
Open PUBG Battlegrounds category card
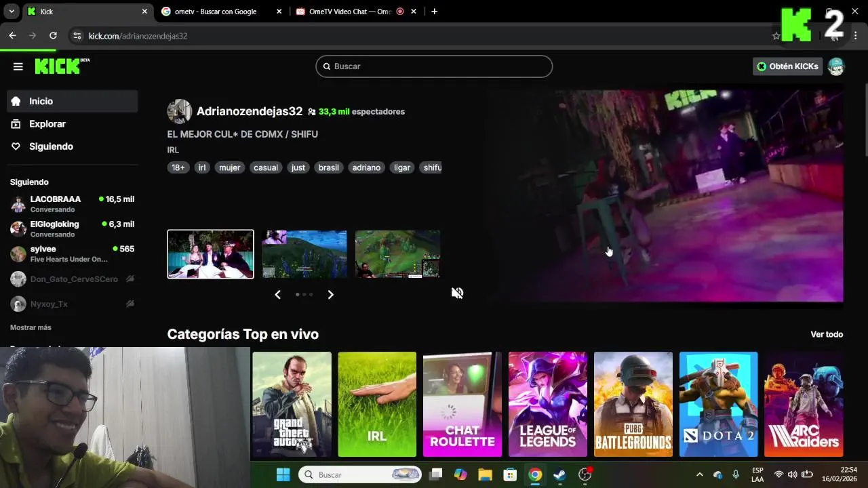[633, 404]
